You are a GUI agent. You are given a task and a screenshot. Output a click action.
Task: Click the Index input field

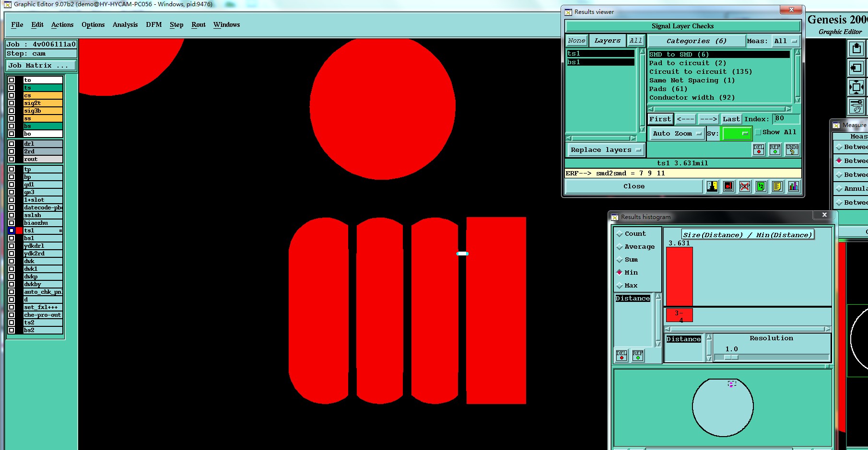coord(786,119)
